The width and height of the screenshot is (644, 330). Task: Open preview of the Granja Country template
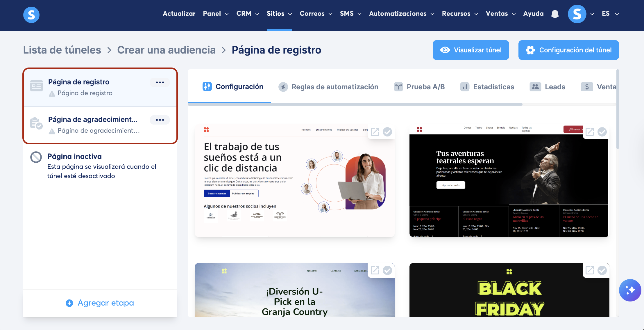[375, 270]
